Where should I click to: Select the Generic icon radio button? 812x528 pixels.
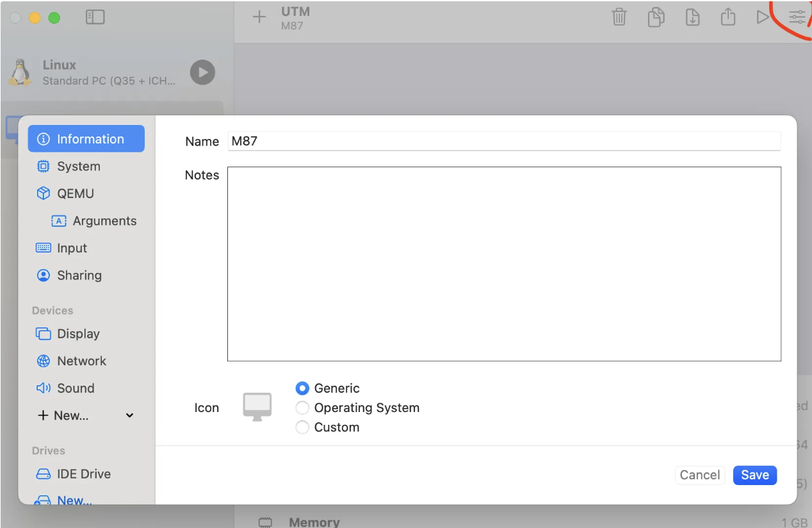[302, 388]
